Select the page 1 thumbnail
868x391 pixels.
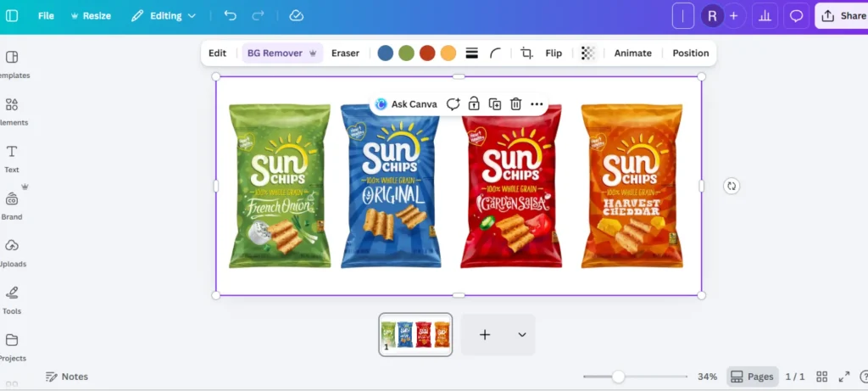(415, 334)
